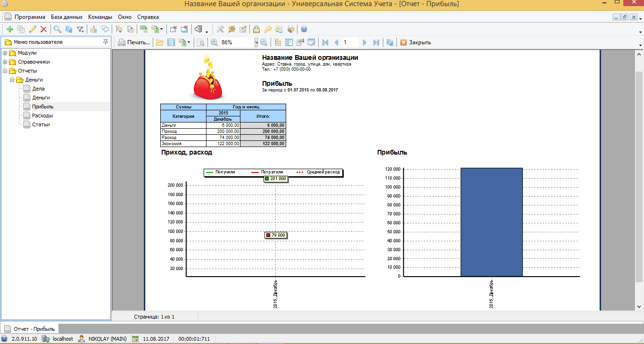Viewport: 644px width, 344px height.
Task: Open report file with the folder icon
Action: (x=160, y=42)
